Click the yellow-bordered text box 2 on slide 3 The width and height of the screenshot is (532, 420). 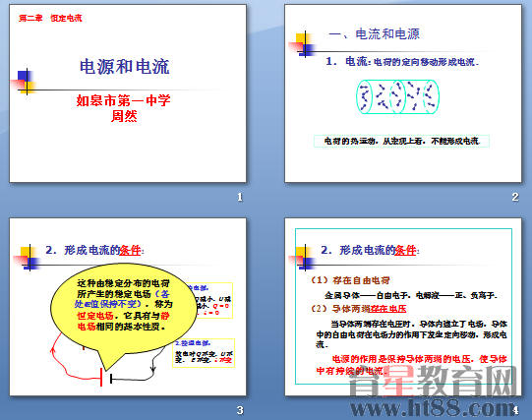(x=204, y=353)
